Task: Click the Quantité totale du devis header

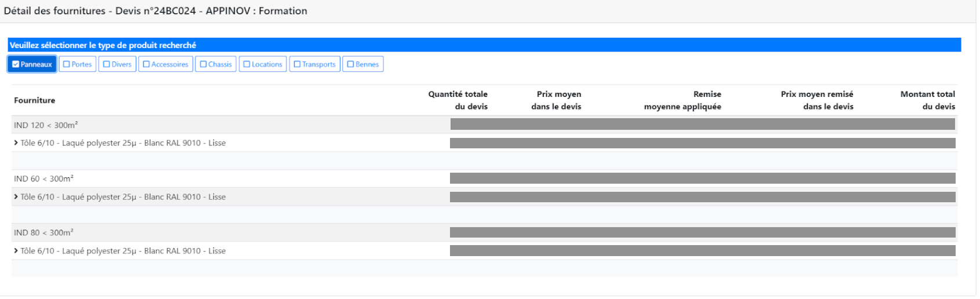Action: pyautogui.click(x=458, y=100)
